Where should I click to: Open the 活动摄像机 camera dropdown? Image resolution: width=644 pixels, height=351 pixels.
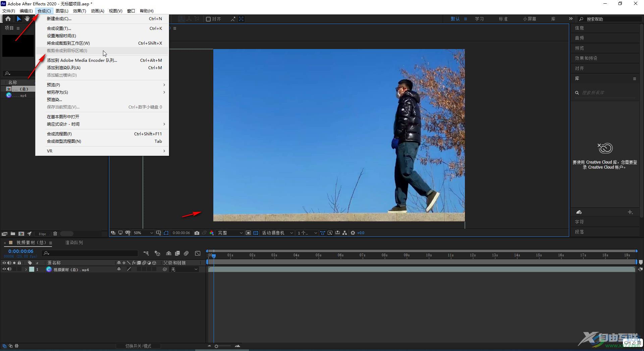[277, 233]
